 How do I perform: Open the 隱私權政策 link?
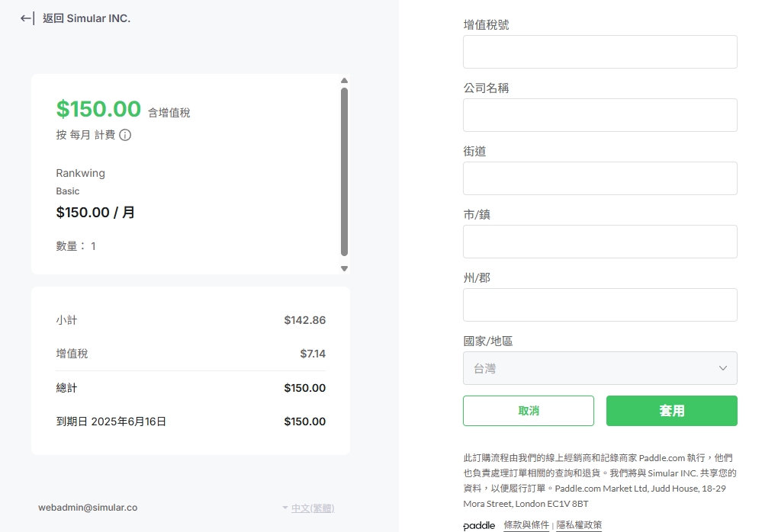(x=580, y=525)
